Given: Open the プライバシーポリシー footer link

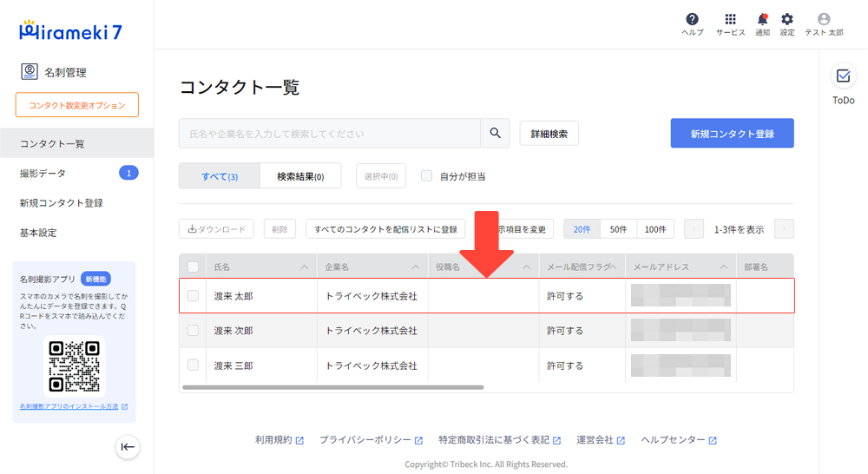Looking at the screenshot, I should coord(371,439).
